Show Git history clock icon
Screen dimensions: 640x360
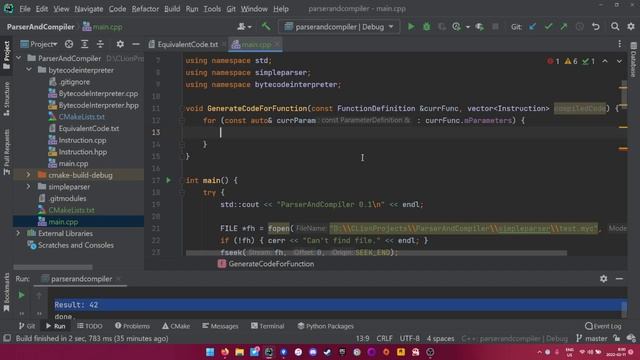580,27
